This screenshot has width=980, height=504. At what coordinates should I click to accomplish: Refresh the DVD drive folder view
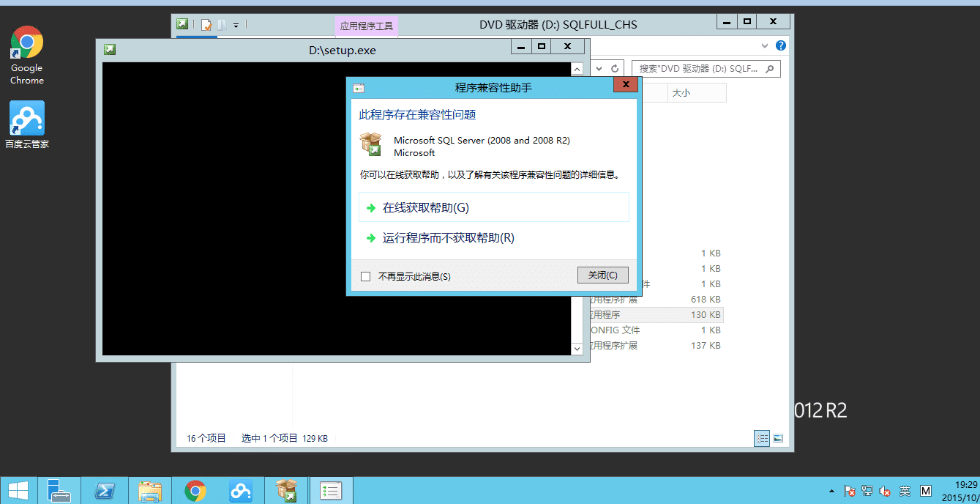(x=613, y=67)
